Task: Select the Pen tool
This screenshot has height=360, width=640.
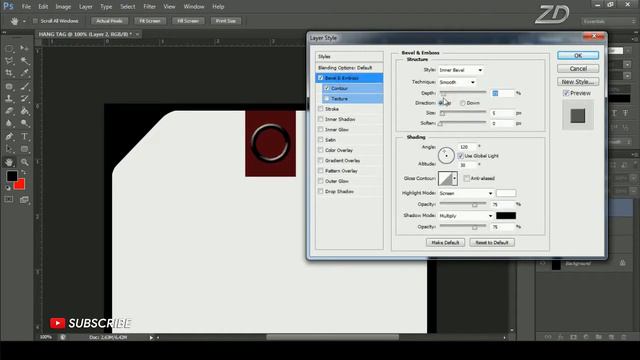Action: coord(9,136)
